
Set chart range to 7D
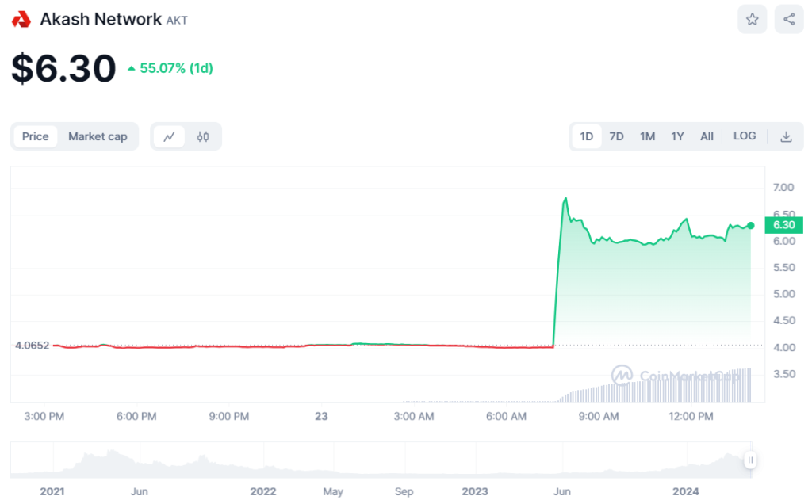616,136
